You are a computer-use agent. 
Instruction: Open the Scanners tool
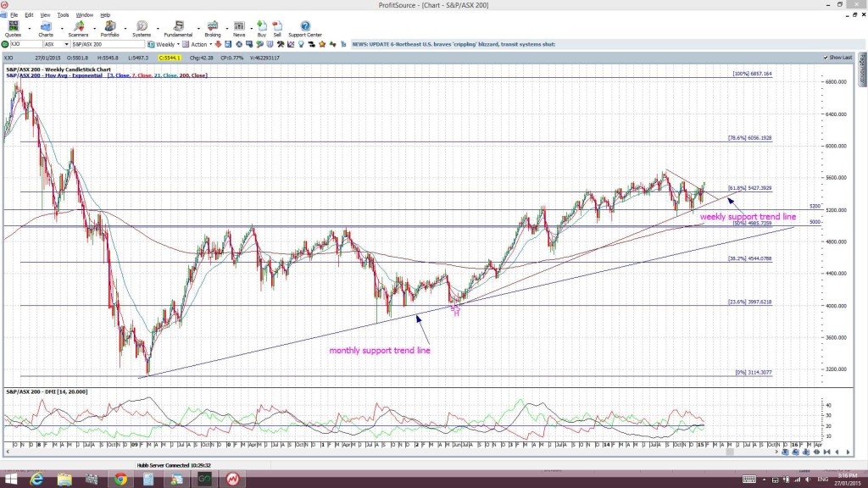click(78, 29)
